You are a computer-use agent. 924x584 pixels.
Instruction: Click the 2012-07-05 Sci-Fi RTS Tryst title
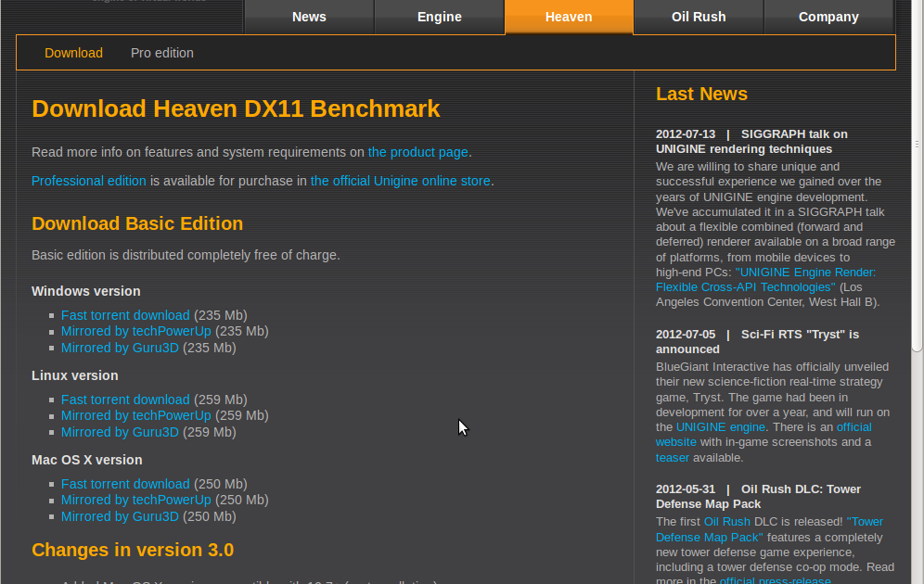[x=757, y=341]
